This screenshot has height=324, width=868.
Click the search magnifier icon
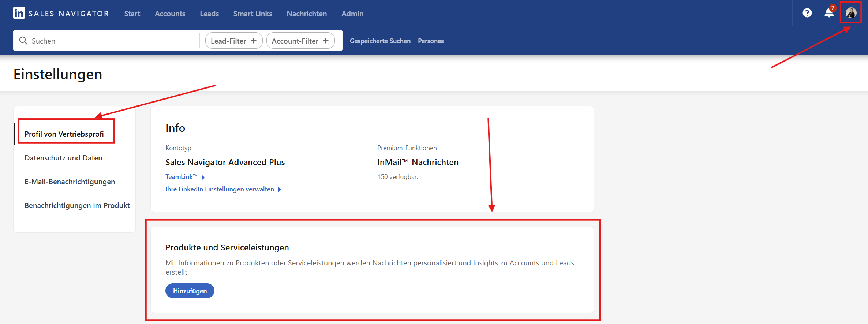pos(23,41)
